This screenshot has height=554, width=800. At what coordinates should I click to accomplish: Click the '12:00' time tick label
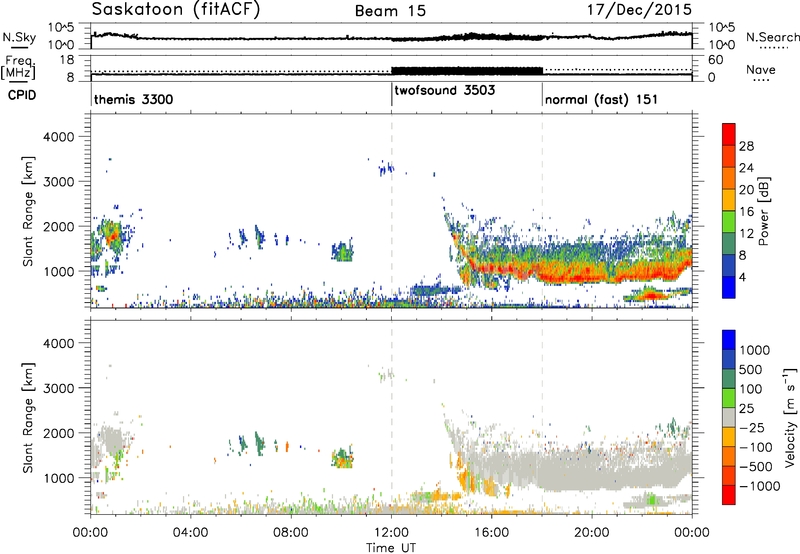391,533
